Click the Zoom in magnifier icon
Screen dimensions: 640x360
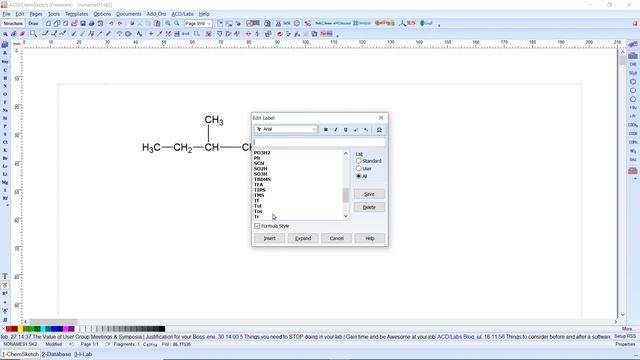pyautogui.click(x=168, y=24)
